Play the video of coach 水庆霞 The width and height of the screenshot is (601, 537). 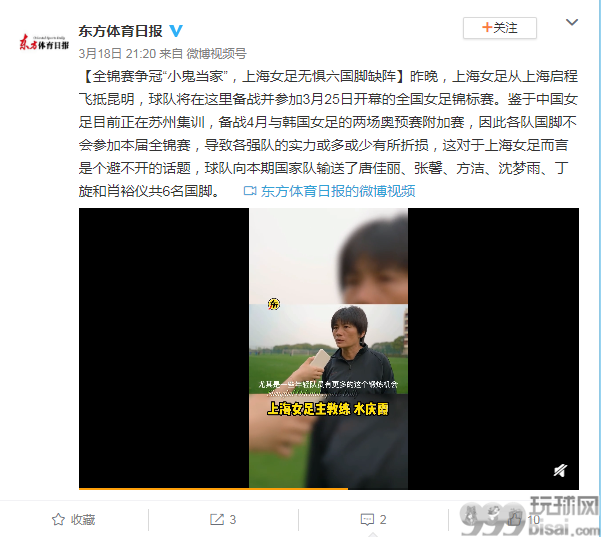click(x=329, y=348)
